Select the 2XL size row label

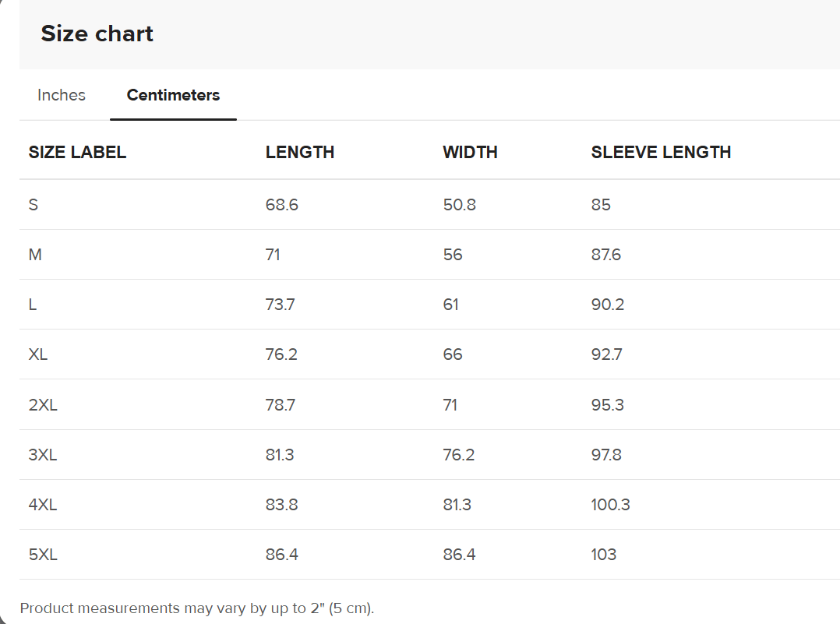coord(43,405)
